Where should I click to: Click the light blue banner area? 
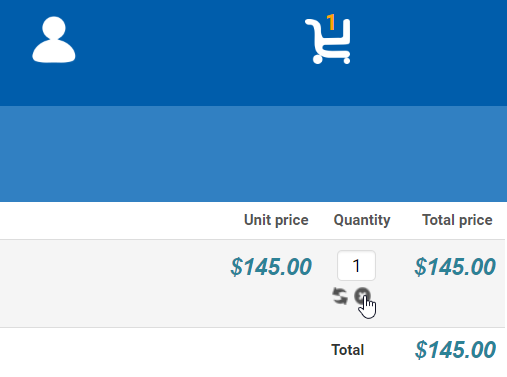coord(253,154)
